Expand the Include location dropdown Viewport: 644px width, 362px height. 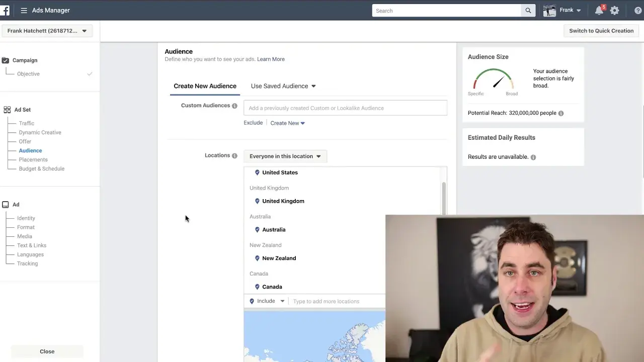[x=267, y=301]
